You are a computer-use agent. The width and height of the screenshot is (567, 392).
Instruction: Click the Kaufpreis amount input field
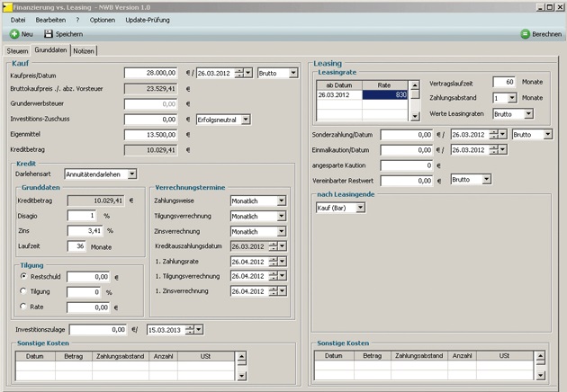point(151,73)
